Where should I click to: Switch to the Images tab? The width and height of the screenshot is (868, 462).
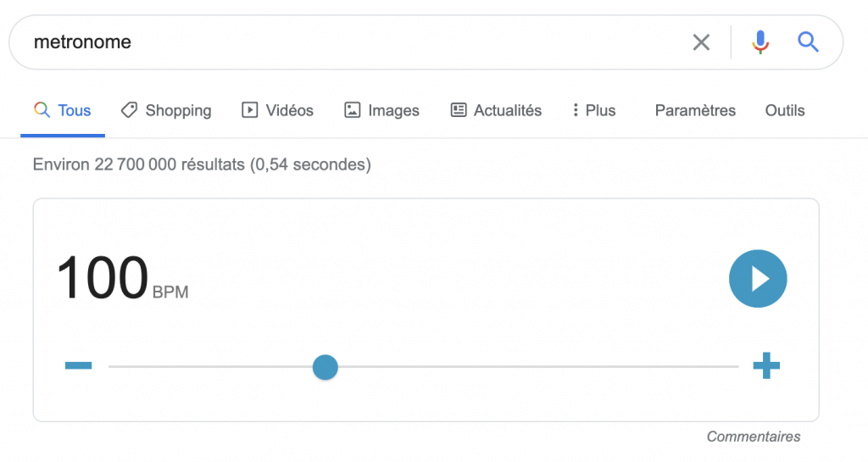(381, 110)
